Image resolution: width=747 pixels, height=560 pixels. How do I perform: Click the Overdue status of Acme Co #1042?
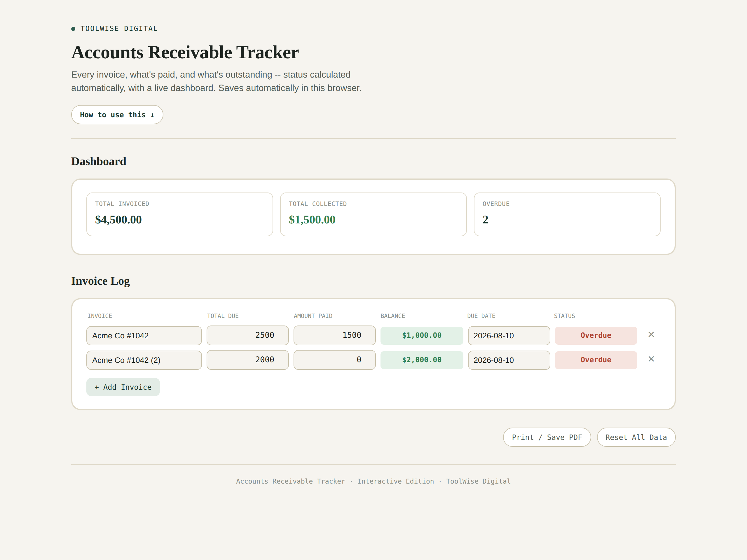[596, 335]
